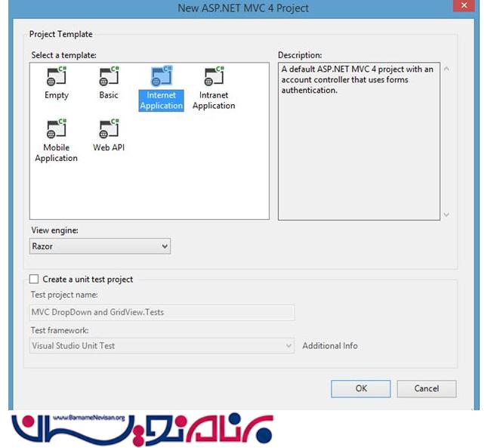
Task: Click the "Empty" template label
Action: point(57,95)
